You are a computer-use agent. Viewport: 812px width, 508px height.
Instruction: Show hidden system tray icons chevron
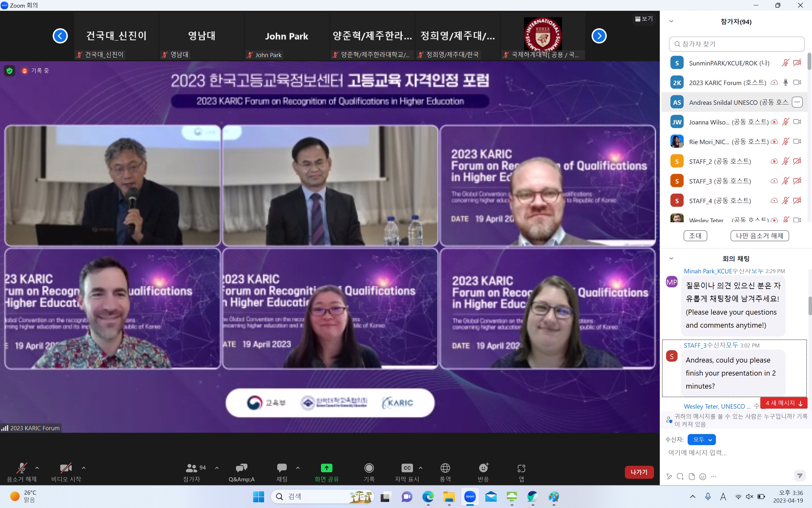pos(692,497)
